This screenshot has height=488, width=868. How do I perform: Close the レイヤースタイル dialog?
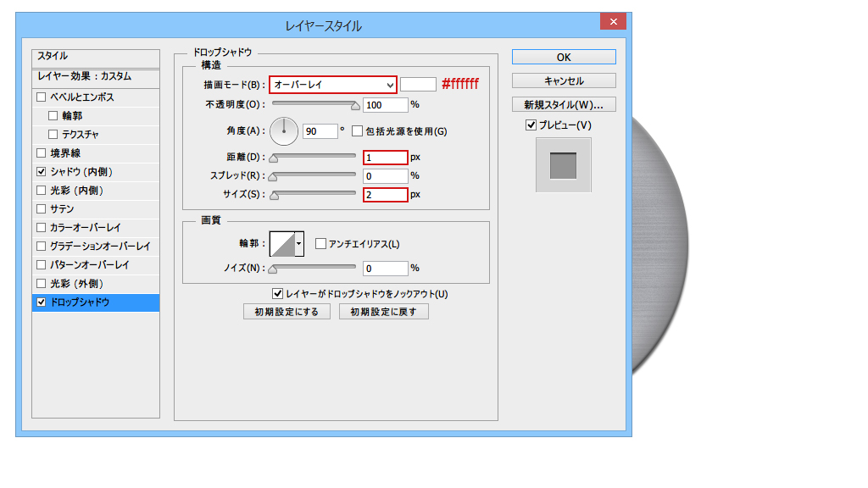614,21
